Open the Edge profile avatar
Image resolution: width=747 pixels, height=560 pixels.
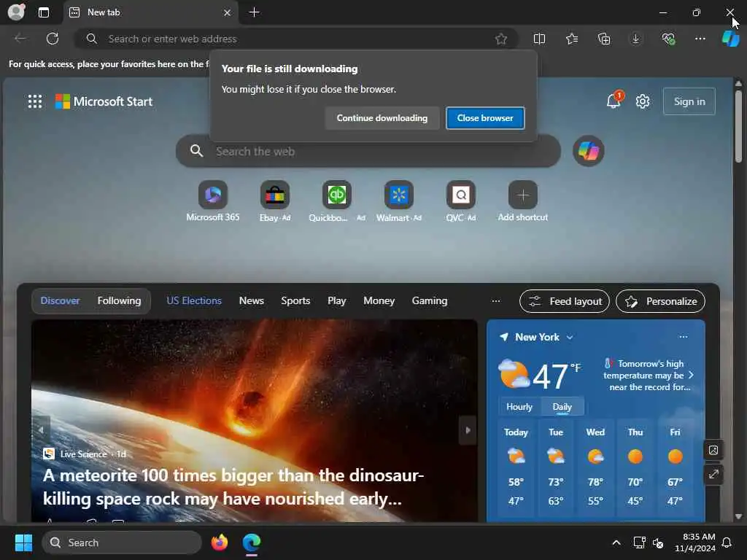point(16,12)
